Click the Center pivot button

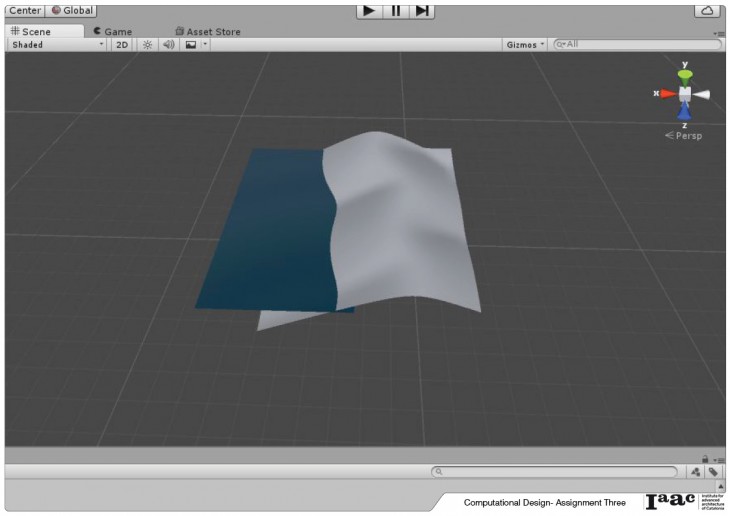(x=24, y=10)
